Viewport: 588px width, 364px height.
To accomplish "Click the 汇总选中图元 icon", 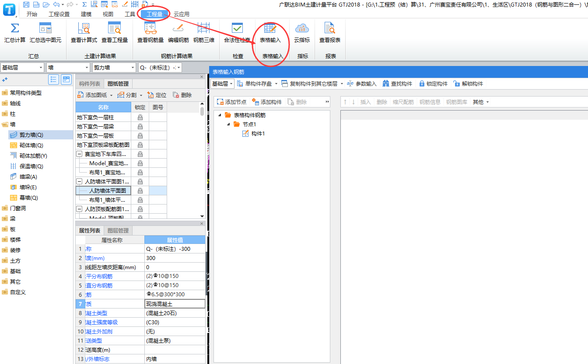I will pos(45,28).
